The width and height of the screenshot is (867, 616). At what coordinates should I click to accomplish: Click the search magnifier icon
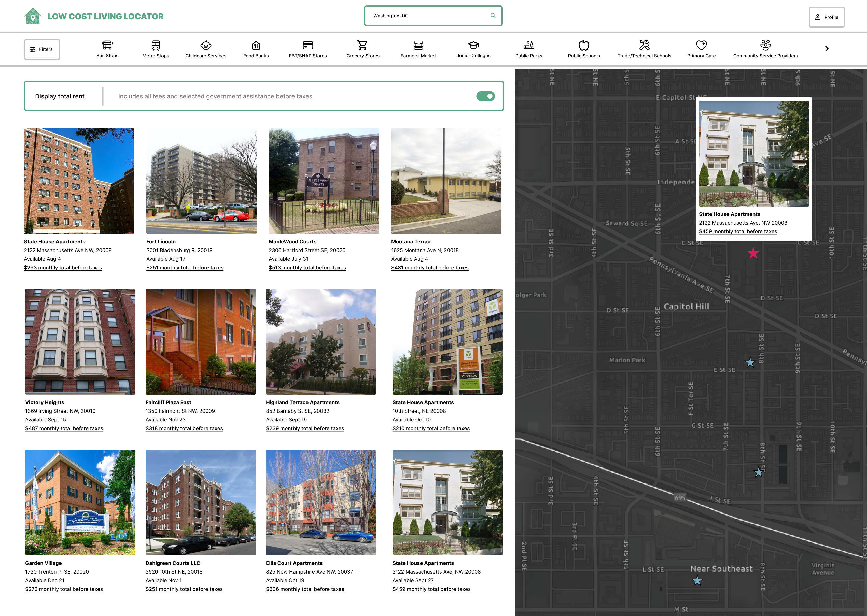(493, 16)
